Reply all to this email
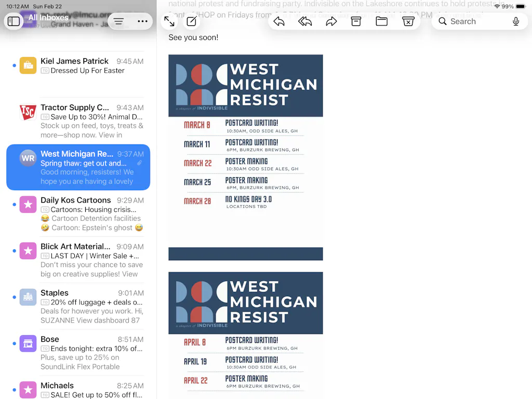The image size is (532, 399). tap(305, 21)
